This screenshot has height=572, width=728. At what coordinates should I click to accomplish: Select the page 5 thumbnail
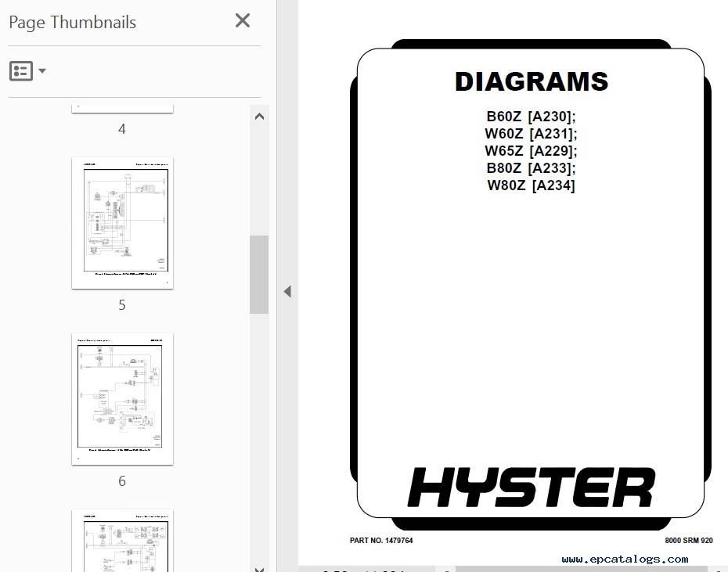click(x=123, y=223)
